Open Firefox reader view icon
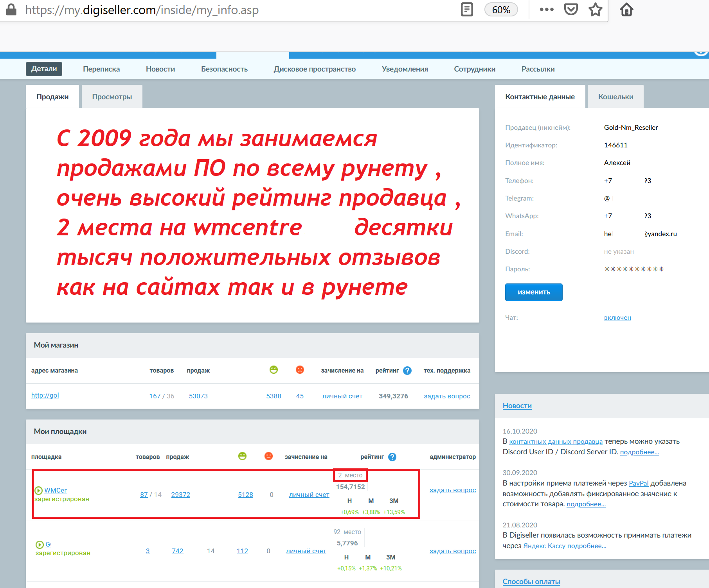 [467, 10]
